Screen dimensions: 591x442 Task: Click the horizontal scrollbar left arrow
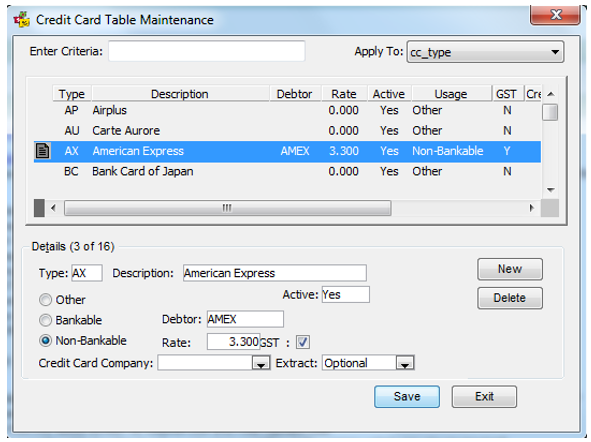point(54,208)
